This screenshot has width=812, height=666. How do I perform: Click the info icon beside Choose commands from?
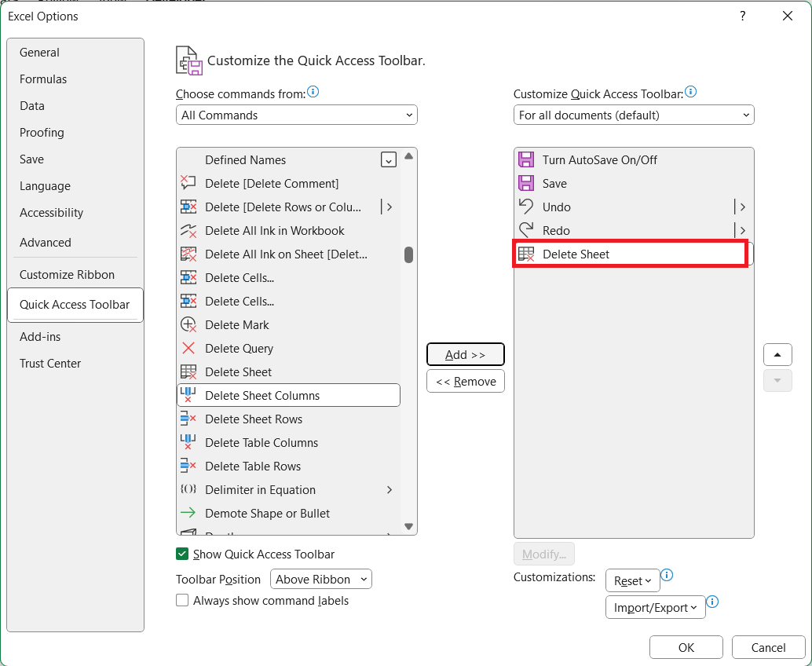point(313,92)
